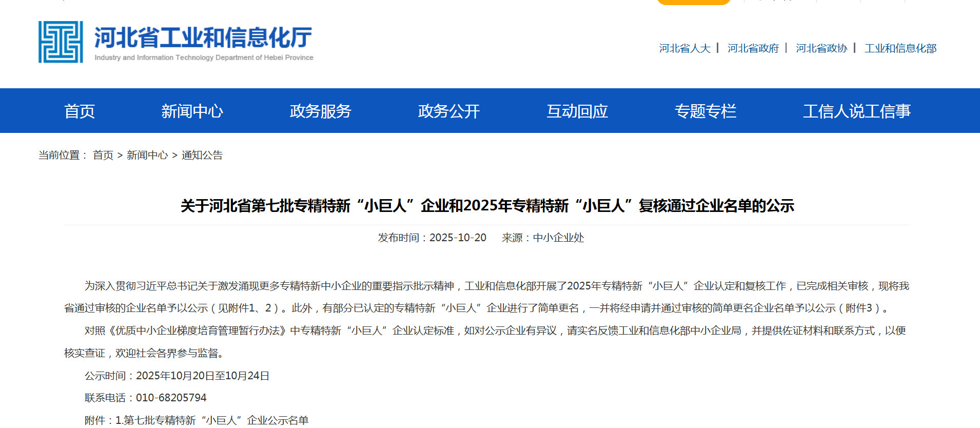Click 首页 in the breadcrumb trail
This screenshot has height=428, width=980.
103,155
